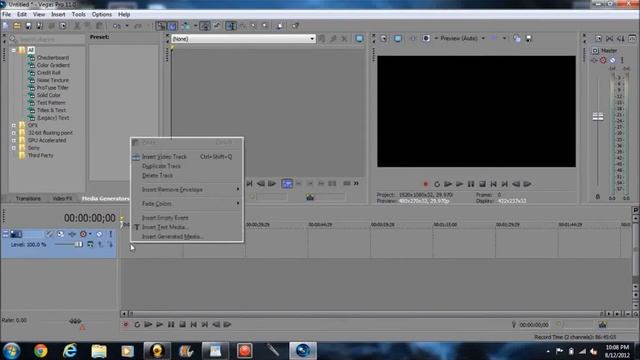Select ProType Titler generator
Image resolution: width=640 pixels, height=360 pixels.
coord(52,88)
